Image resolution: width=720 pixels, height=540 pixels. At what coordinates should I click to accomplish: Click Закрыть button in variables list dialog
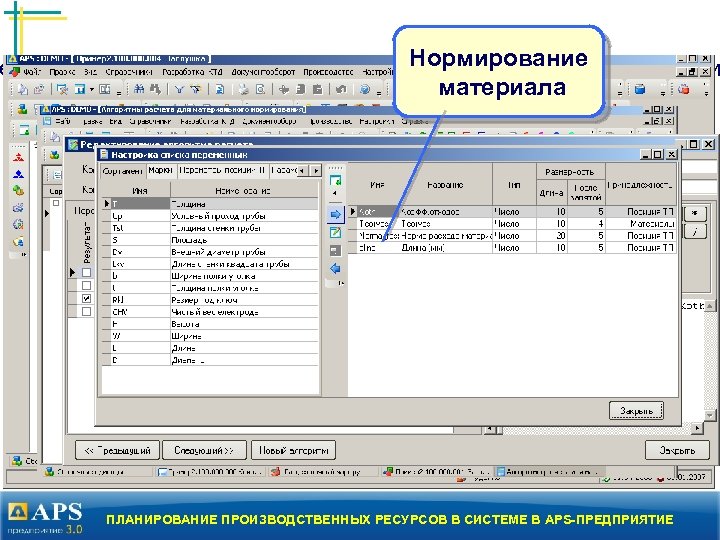coord(636,411)
